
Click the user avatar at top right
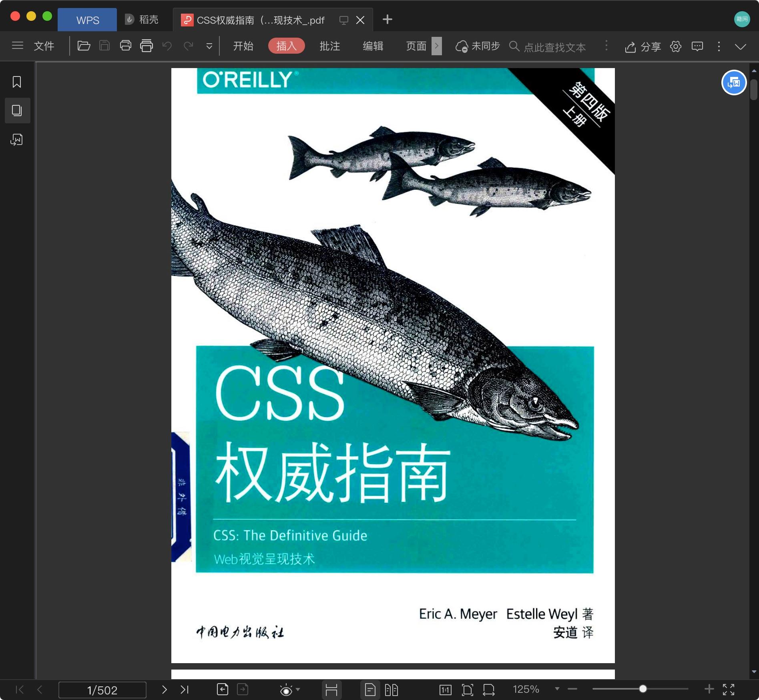pos(742,19)
